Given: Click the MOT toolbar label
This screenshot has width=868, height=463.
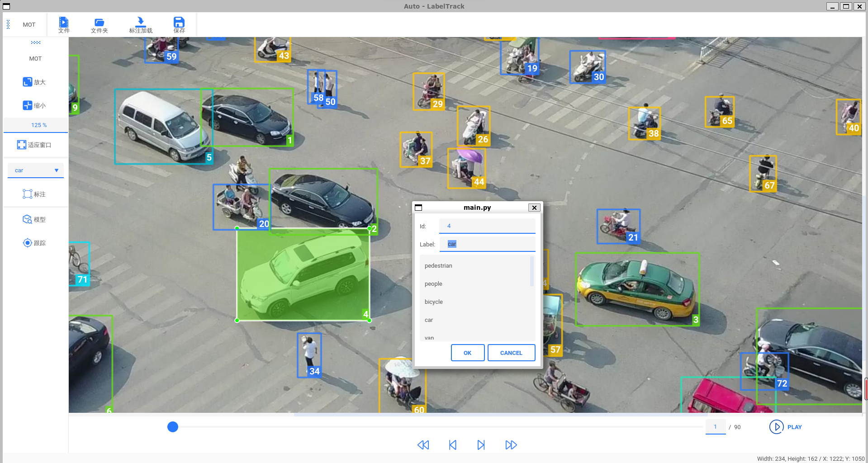Looking at the screenshot, I should (x=29, y=25).
